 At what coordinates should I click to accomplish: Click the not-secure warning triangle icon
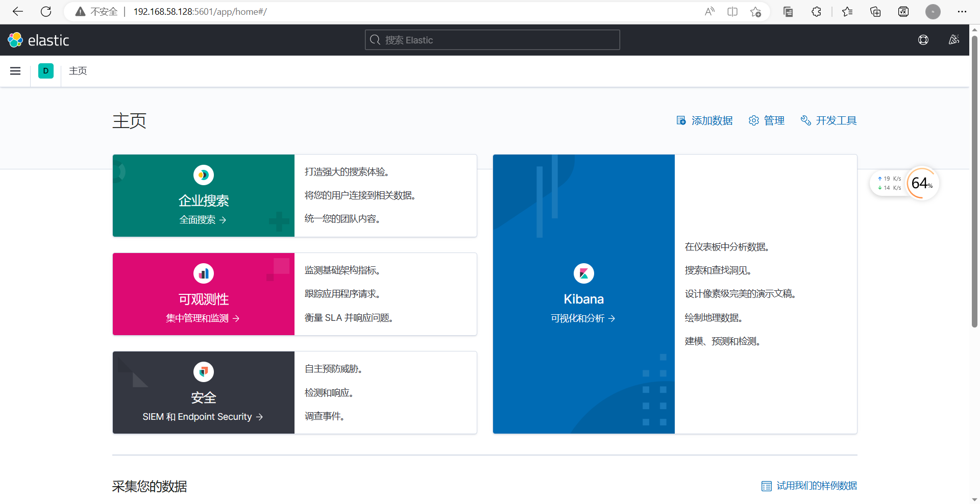pyautogui.click(x=80, y=12)
